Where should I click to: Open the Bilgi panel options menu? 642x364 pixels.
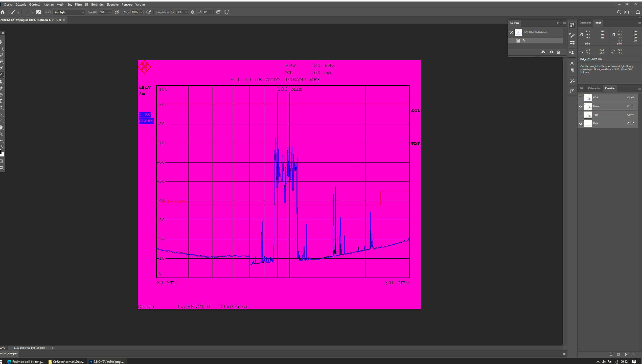[x=639, y=23]
